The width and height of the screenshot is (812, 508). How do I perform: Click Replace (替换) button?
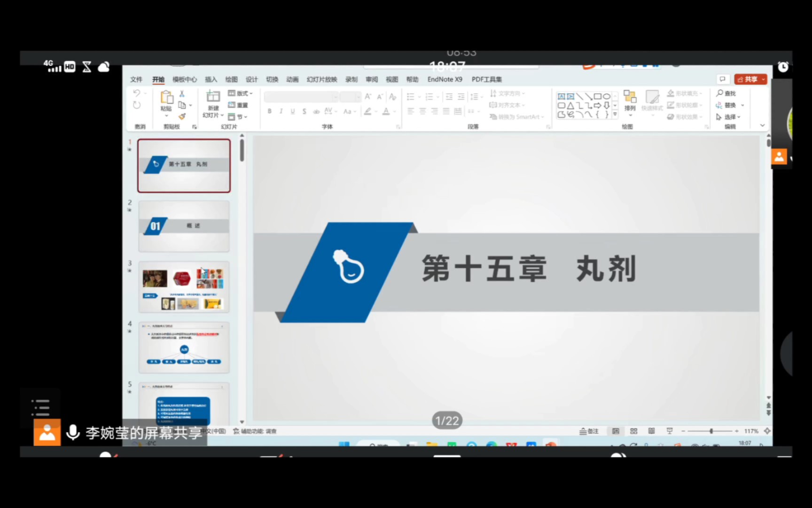[729, 105]
